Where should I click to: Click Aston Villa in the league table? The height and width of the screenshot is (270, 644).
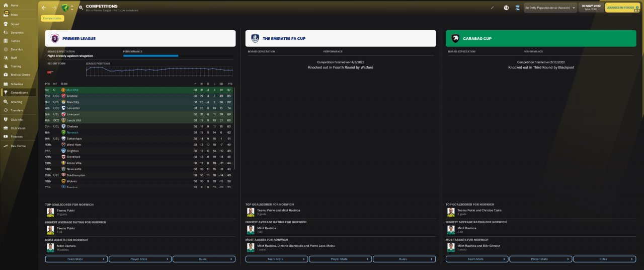click(73, 163)
